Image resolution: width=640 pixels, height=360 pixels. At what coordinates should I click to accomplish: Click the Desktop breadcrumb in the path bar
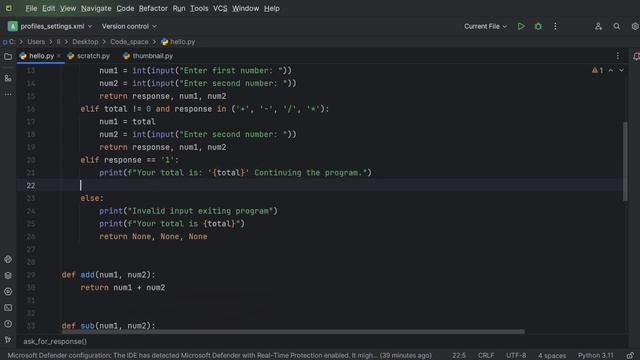pos(85,42)
